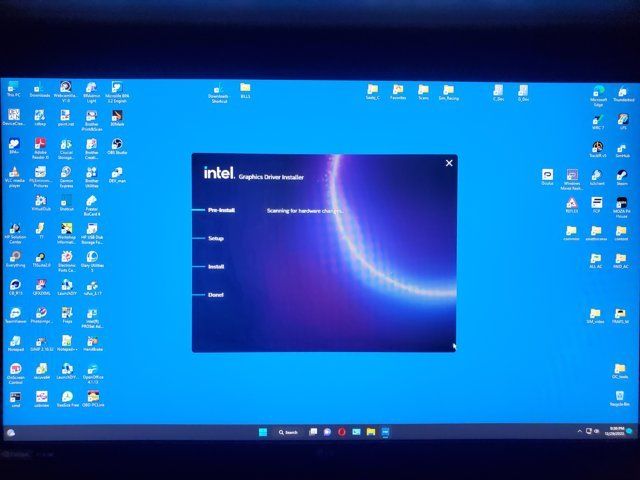Open File Explorer from the taskbar
This screenshot has width=640, height=480.
pos(371,432)
